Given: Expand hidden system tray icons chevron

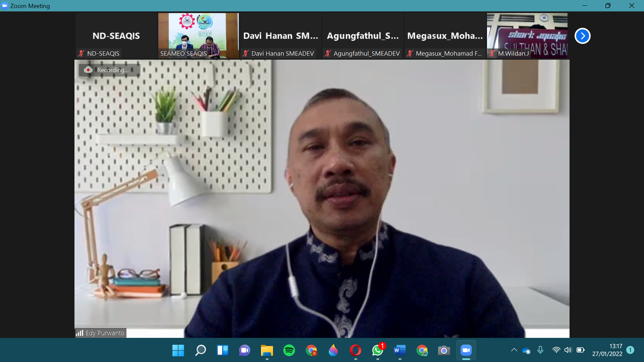Looking at the screenshot, I should tap(514, 350).
